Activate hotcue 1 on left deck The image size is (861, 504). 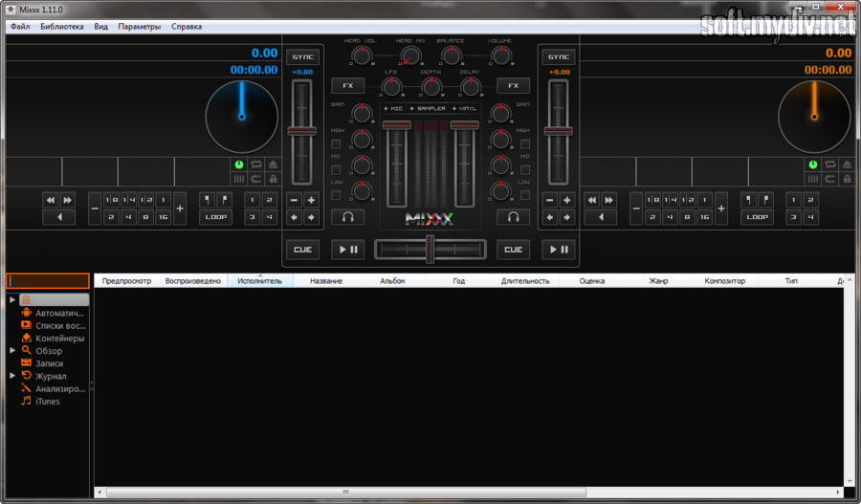tap(252, 200)
